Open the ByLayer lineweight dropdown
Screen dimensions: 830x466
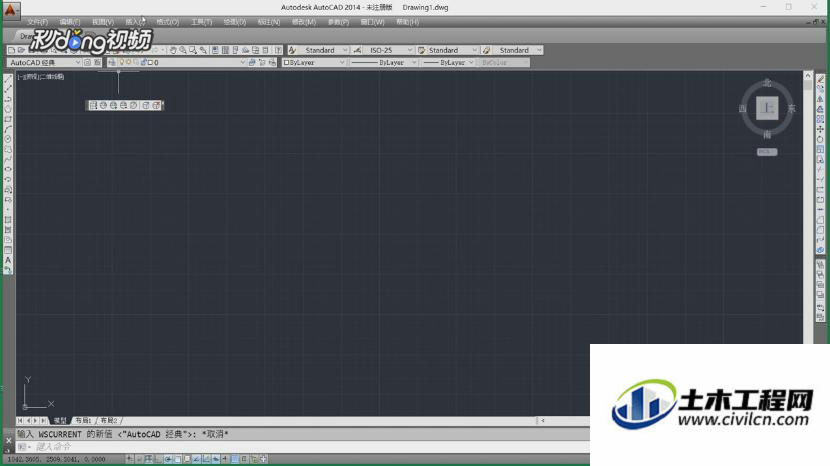pos(448,62)
